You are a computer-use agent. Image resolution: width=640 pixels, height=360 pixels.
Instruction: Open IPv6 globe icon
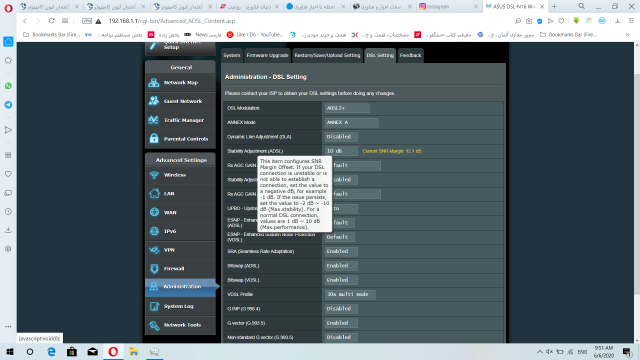[154, 231]
